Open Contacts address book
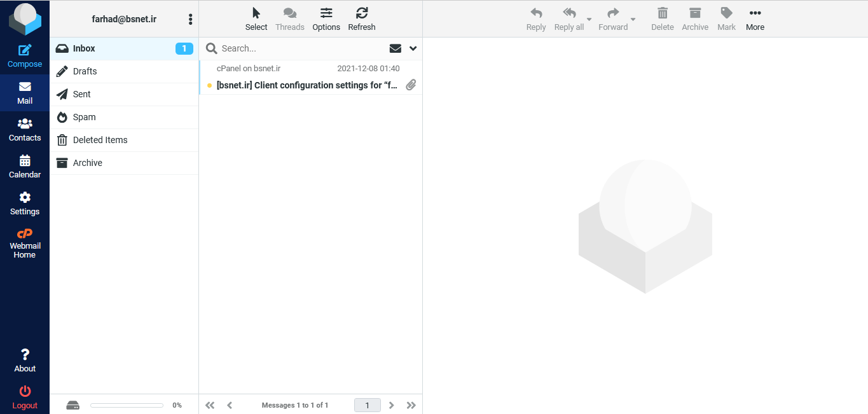The height and width of the screenshot is (414, 868). pos(25,130)
